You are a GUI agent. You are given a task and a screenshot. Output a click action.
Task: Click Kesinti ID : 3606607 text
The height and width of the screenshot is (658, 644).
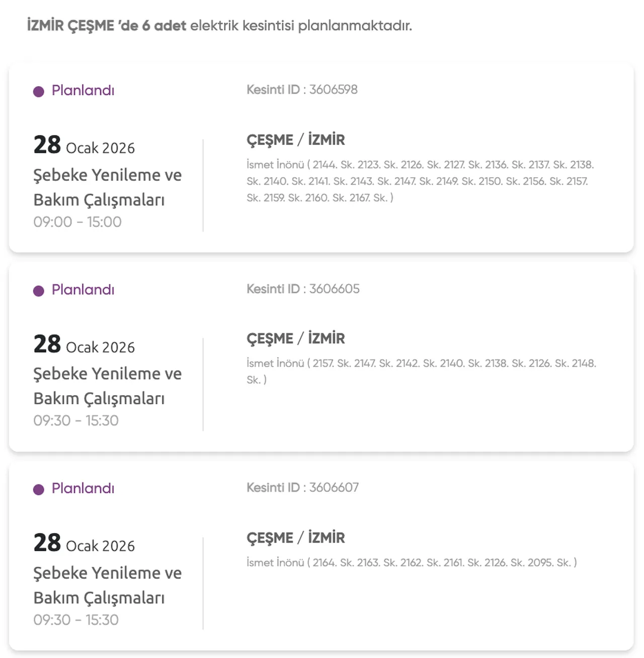(x=302, y=487)
